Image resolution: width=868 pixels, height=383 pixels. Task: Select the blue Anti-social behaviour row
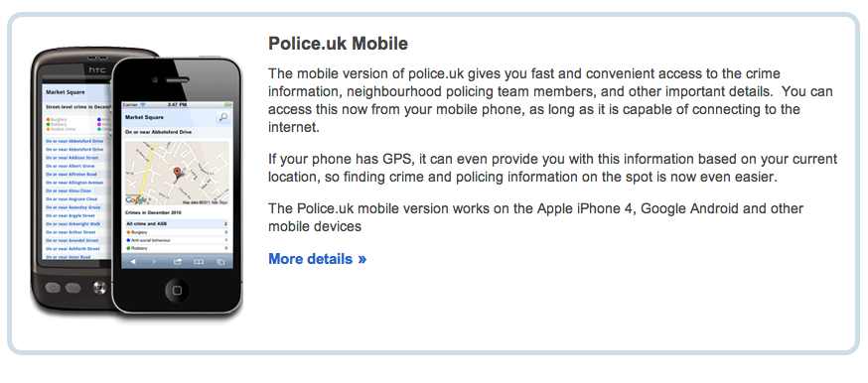pos(177,240)
